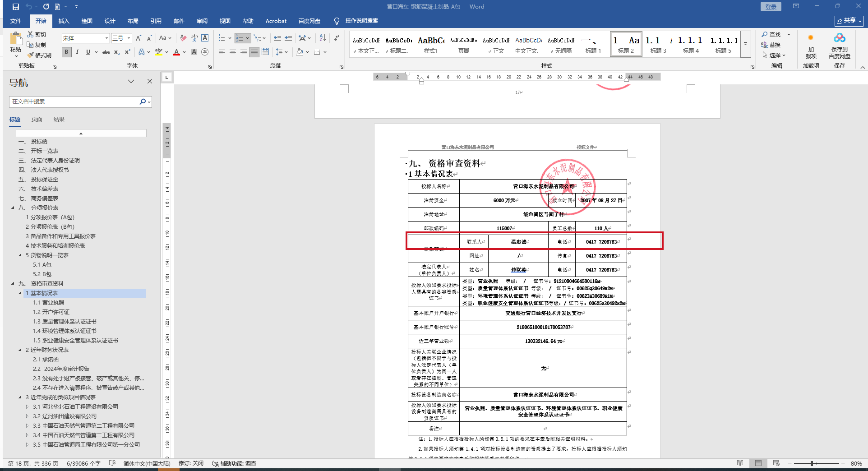The height and width of the screenshot is (471, 868).
Task: Open line and paragraph spacing options
Action: [x=280, y=52]
